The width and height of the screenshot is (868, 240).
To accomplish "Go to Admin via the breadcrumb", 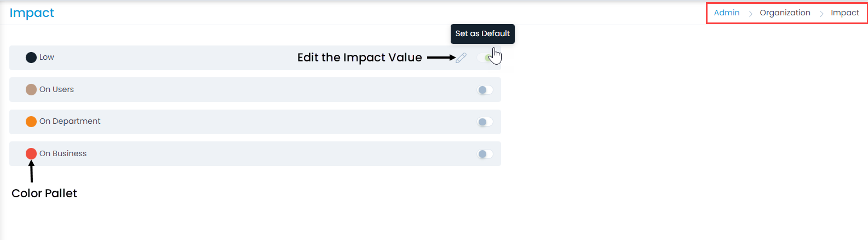I will tap(726, 13).
